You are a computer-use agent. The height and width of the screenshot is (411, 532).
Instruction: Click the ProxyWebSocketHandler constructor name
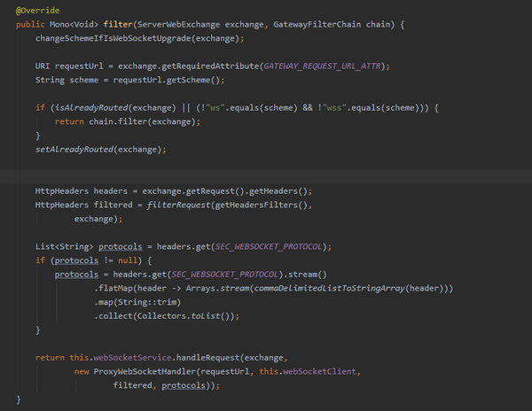coord(145,372)
